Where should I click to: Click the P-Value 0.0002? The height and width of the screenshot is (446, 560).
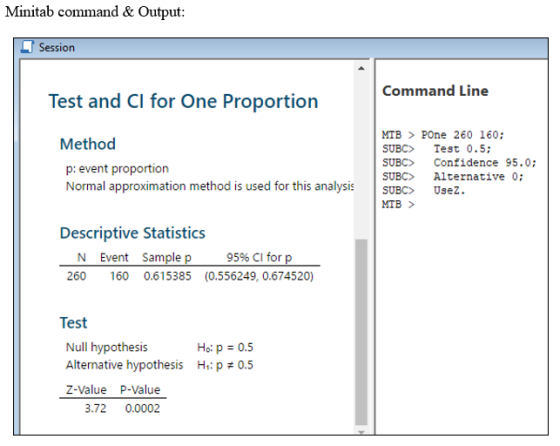click(x=142, y=408)
